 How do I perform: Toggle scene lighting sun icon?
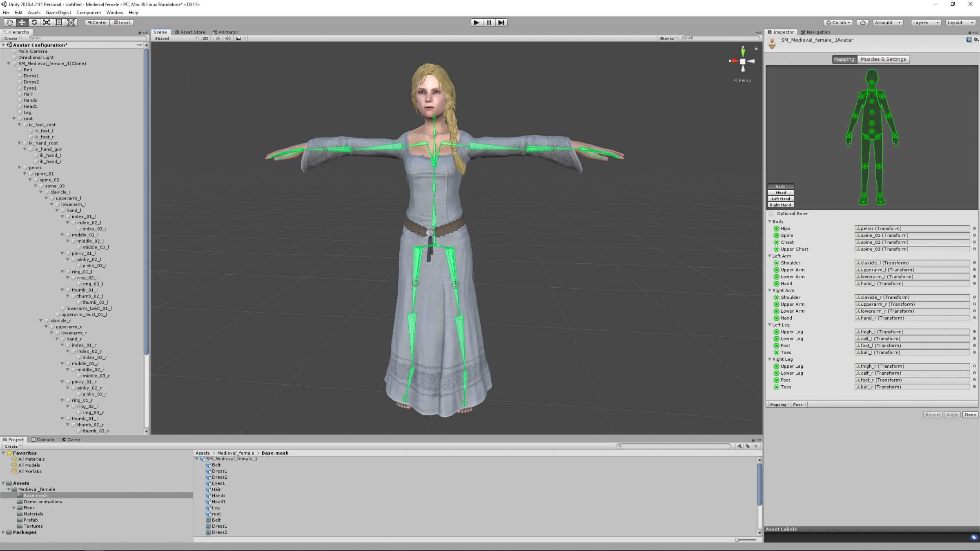pyautogui.click(x=218, y=38)
